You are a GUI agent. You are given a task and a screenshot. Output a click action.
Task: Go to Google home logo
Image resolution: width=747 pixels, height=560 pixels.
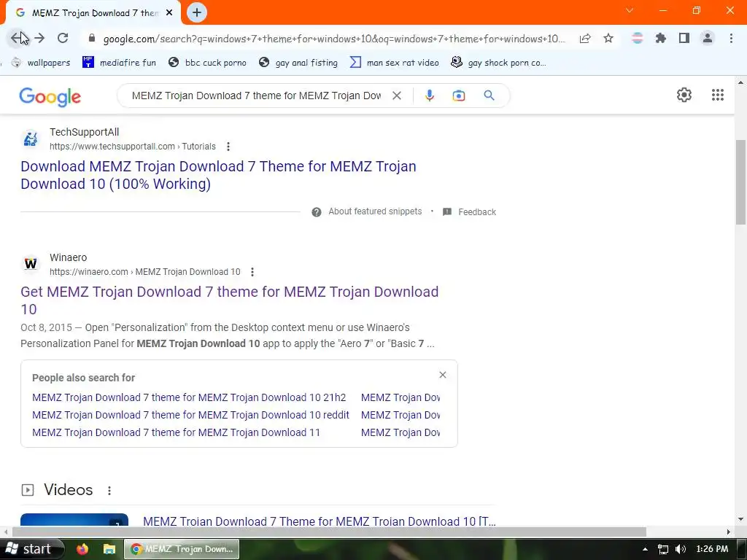[x=50, y=97]
